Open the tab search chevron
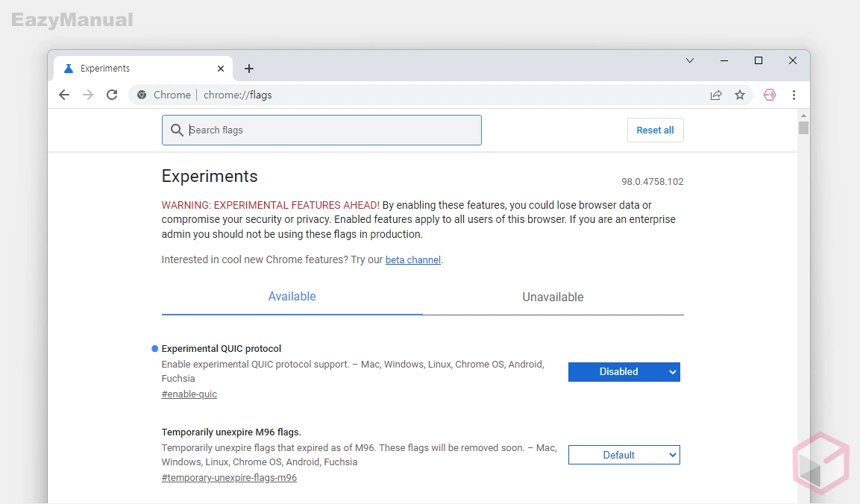 pyautogui.click(x=690, y=60)
